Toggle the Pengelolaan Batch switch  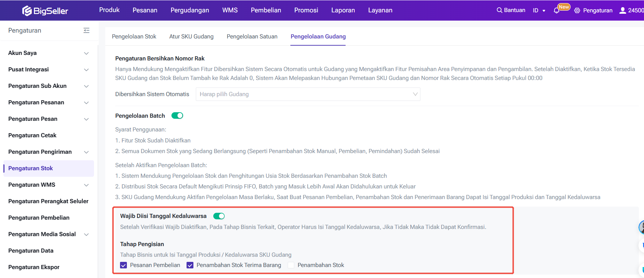tap(177, 116)
